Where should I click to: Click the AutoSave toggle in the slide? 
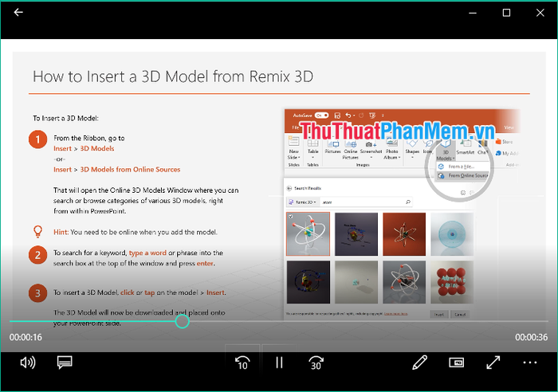click(321, 116)
